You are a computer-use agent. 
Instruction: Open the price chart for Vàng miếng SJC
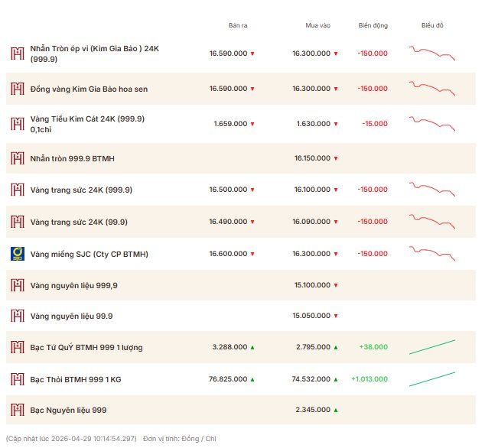point(432,253)
